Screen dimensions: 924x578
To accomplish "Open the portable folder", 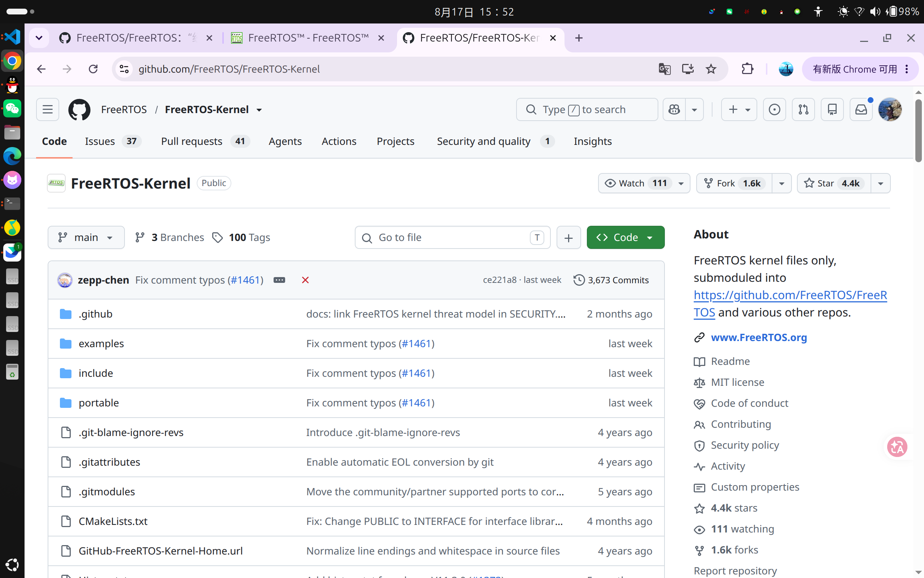I will pos(99,403).
